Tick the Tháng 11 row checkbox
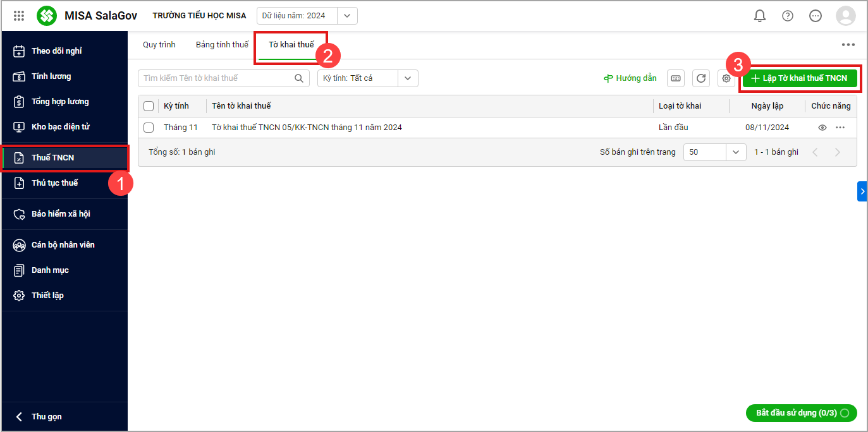This screenshot has height=432, width=868. pyautogui.click(x=149, y=128)
